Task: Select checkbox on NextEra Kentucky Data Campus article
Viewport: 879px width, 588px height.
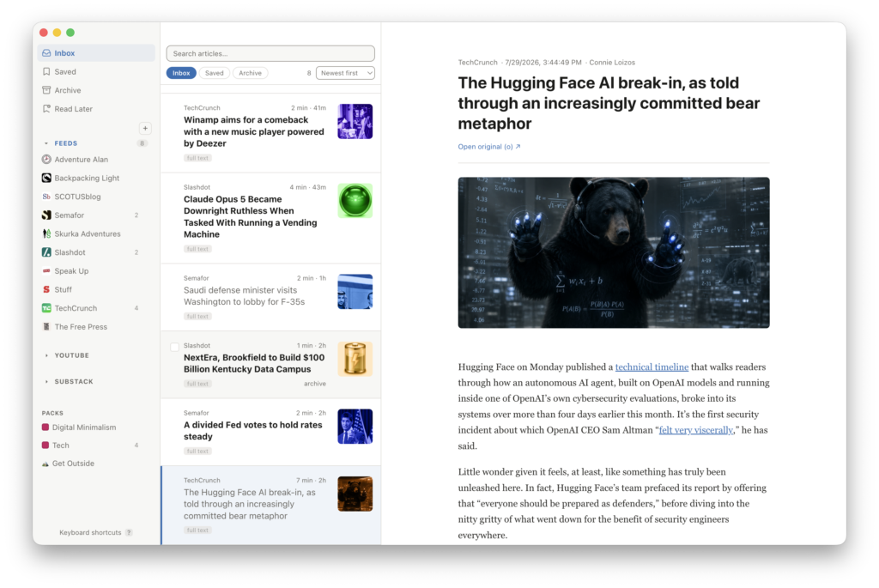Action: 175,347
